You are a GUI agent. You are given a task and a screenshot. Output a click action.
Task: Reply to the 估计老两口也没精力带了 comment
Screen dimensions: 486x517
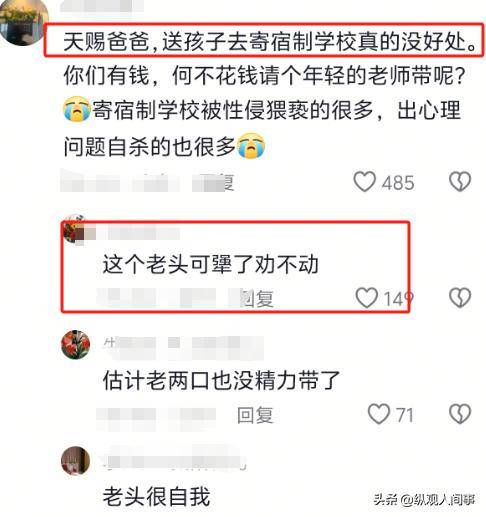(255, 415)
